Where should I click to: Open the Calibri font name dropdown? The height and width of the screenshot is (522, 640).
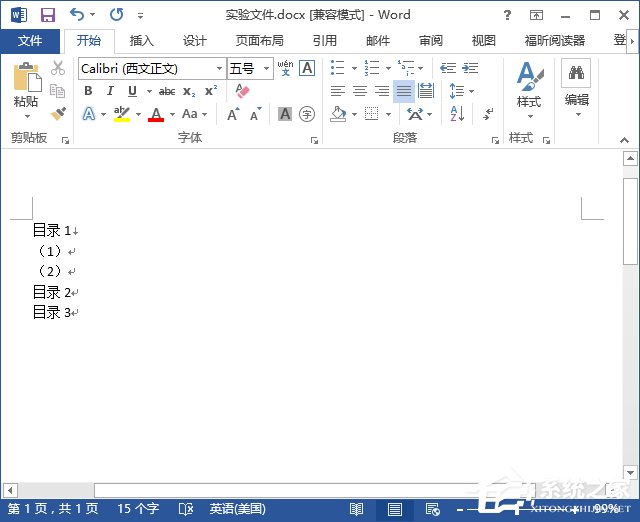tap(219, 68)
